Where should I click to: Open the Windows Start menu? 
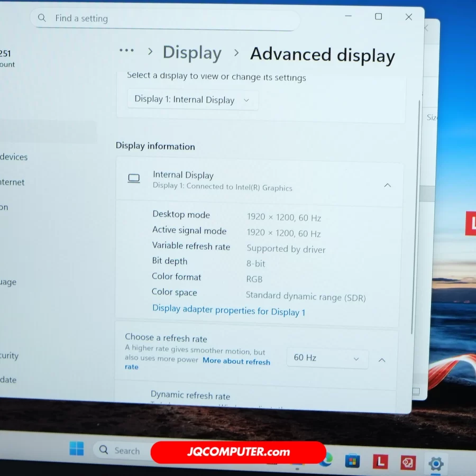(x=77, y=449)
